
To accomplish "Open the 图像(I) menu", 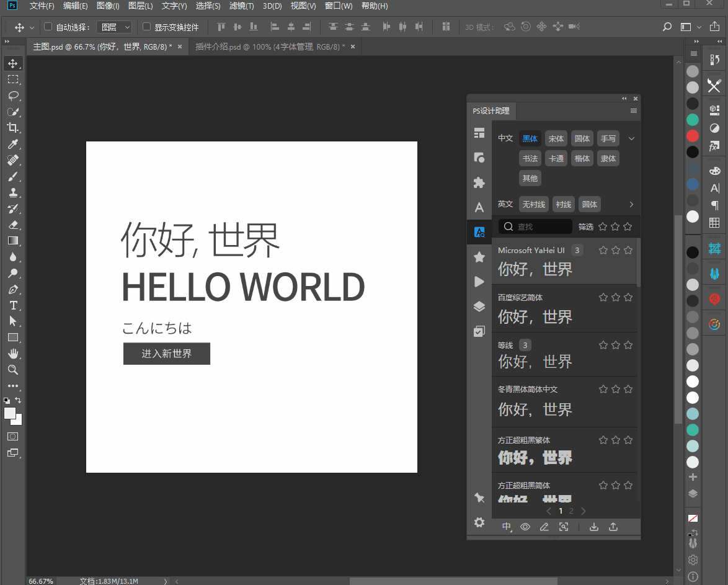I will 108,6.
